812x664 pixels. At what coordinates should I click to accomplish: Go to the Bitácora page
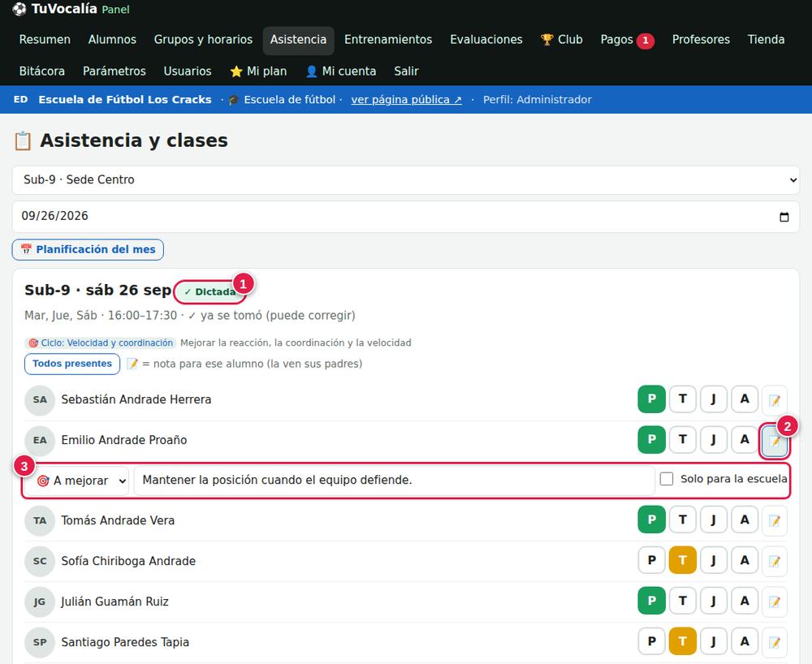click(x=42, y=71)
